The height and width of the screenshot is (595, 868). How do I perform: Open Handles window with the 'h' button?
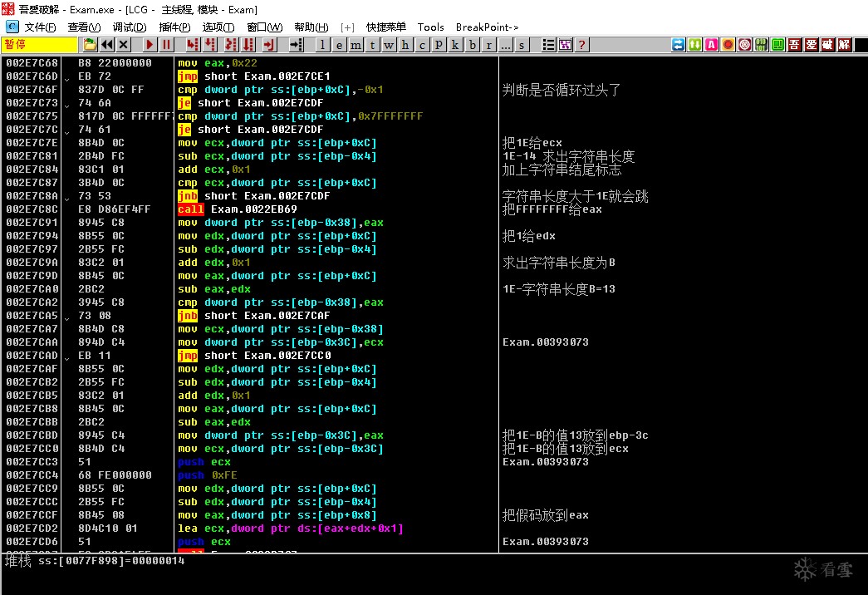coord(406,45)
